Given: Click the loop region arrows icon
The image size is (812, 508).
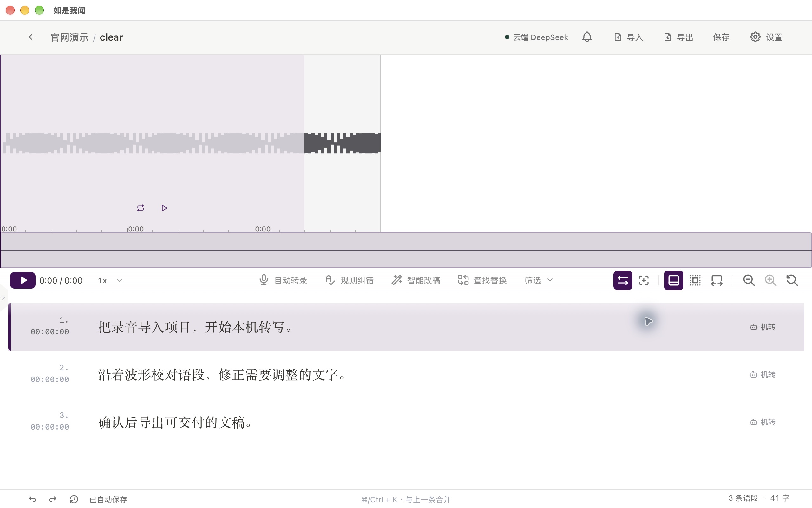Looking at the screenshot, I should [x=717, y=280].
